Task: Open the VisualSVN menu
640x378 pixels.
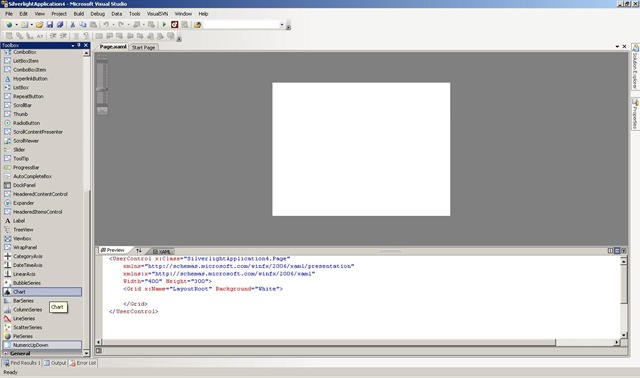Action: coord(157,14)
